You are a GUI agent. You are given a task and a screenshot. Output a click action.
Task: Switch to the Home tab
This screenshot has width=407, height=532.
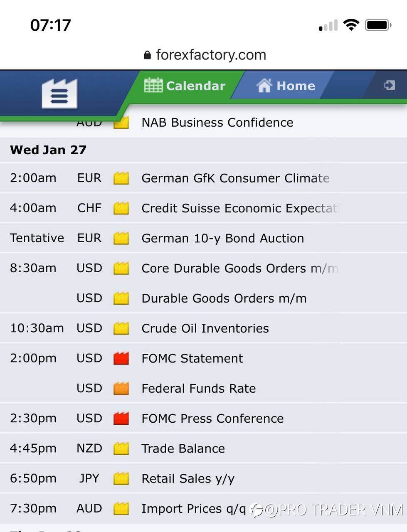tap(286, 85)
